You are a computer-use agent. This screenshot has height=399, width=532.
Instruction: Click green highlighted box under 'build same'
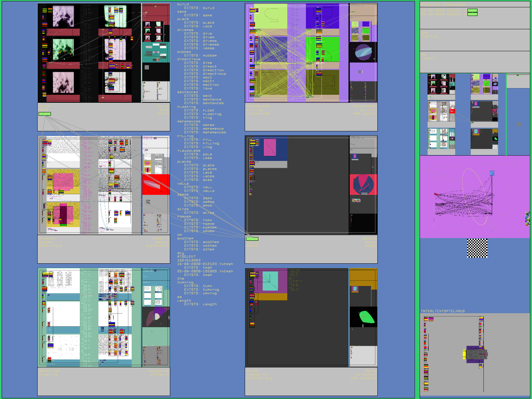click(45, 114)
